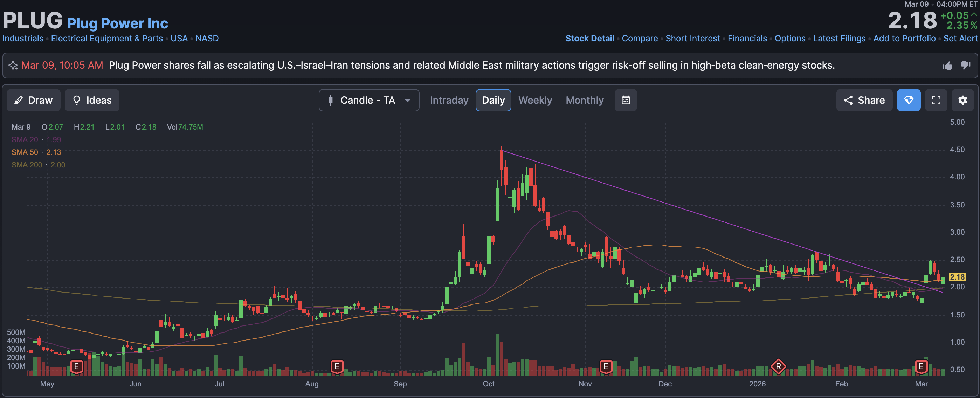Image resolution: width=980 pixels, height=398 pixels.
Task: Click the SMA 50 indicator label
Action: (x=25, y=152)
